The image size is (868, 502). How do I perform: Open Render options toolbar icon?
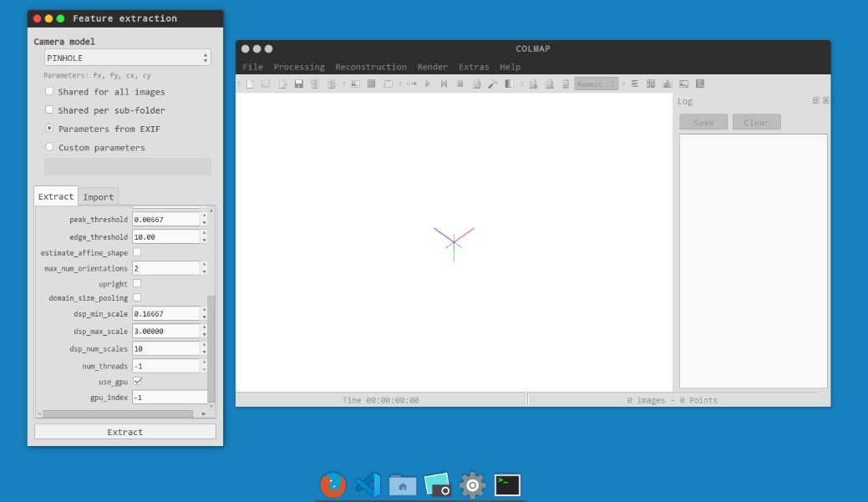point(566,84)
